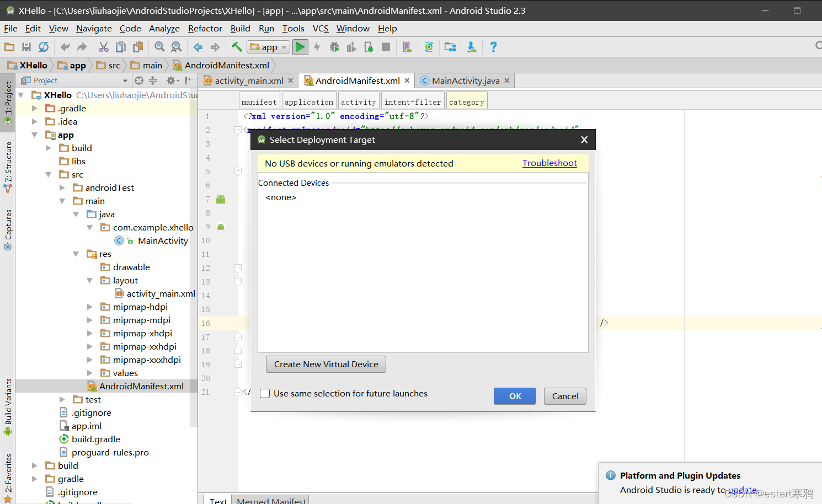822x504 pixels.
Task: Click the Make Project hammer icon
Action: point(237,47)
